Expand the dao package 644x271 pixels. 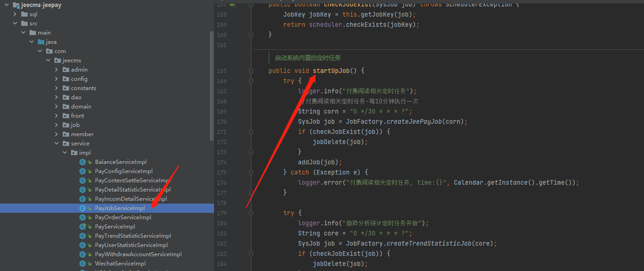click(56, 97)
